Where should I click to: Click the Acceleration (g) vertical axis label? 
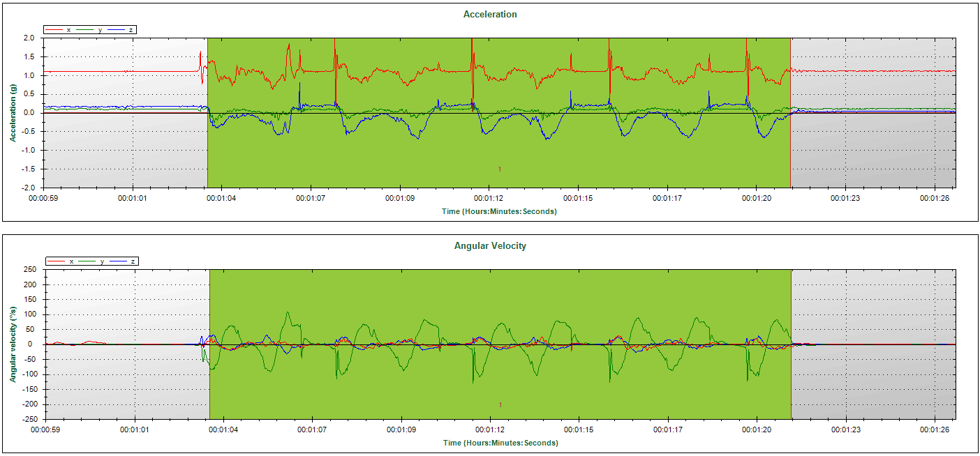pyautogui.click(x=13, y=112)
